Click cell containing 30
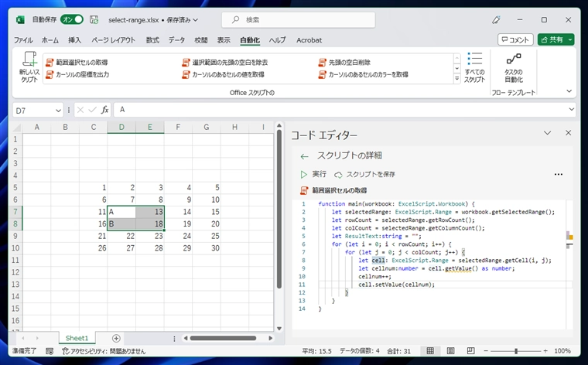The height and width of the screenshot is (365, 588). point(207,248)
